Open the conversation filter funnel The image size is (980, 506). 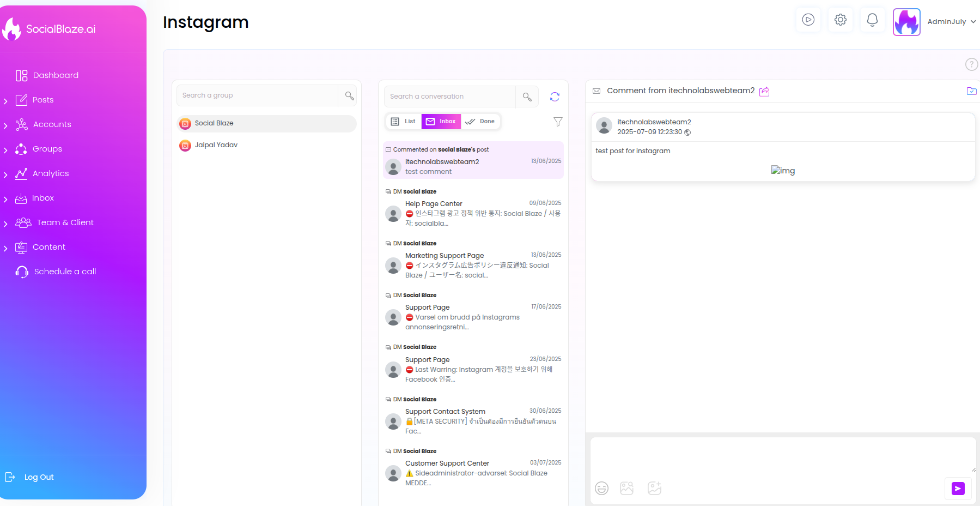click(x=558, y=122)
